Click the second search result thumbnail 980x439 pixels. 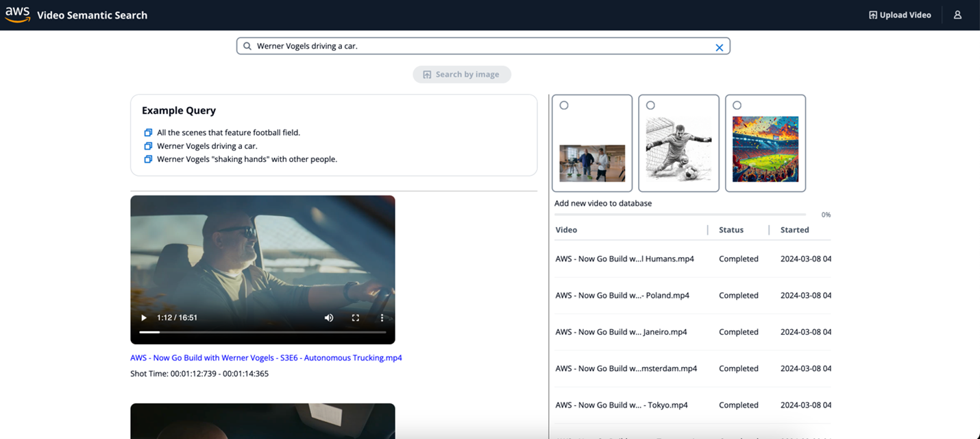pyautogui.click(x=262, y=421)
